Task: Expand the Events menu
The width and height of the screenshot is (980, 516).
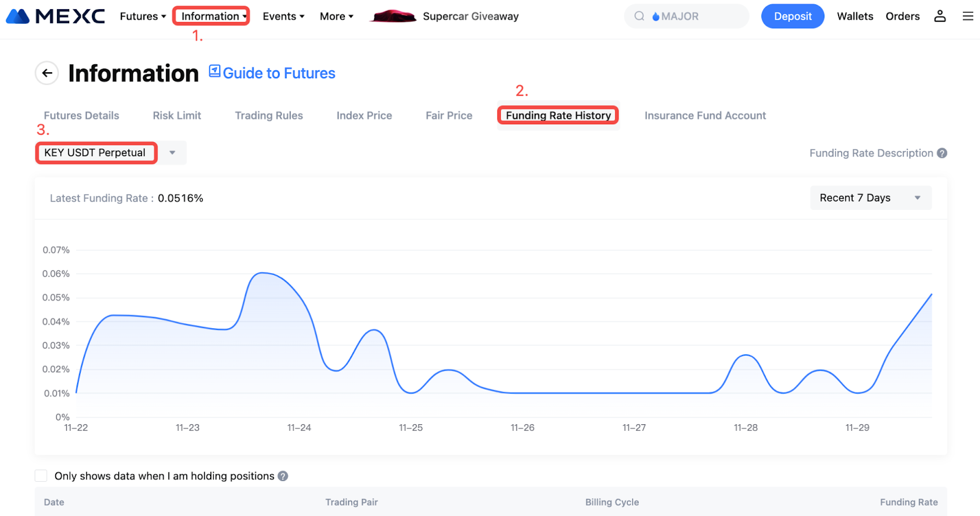Action: [284, 17]
